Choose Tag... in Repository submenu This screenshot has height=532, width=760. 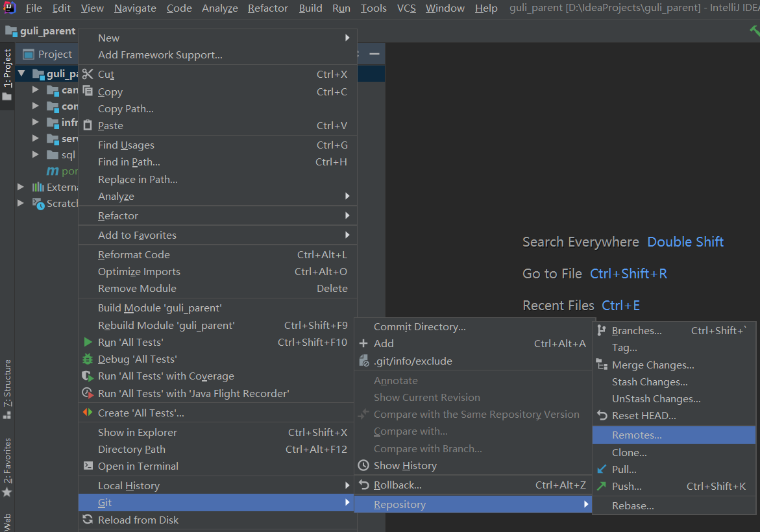[674, 347]
